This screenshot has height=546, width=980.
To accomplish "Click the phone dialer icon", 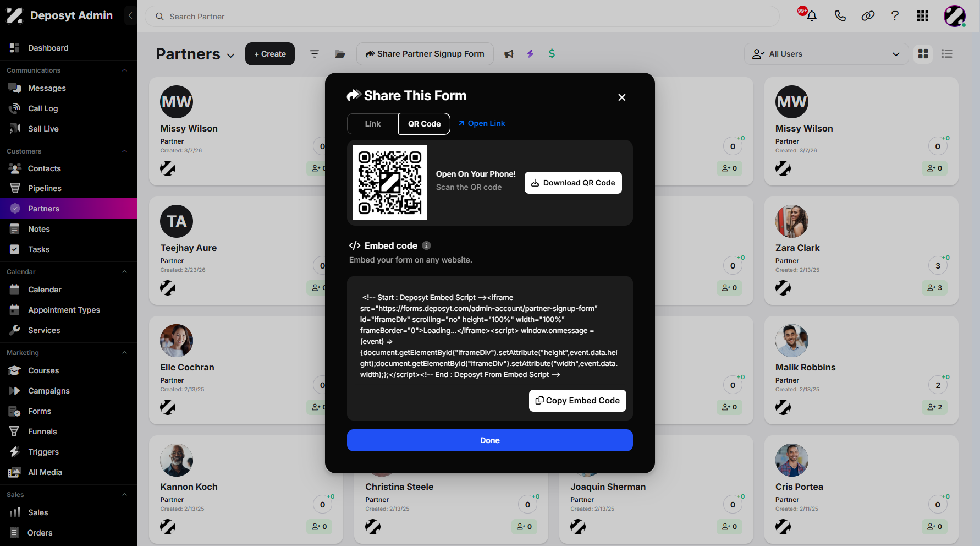I will [840, 16].
